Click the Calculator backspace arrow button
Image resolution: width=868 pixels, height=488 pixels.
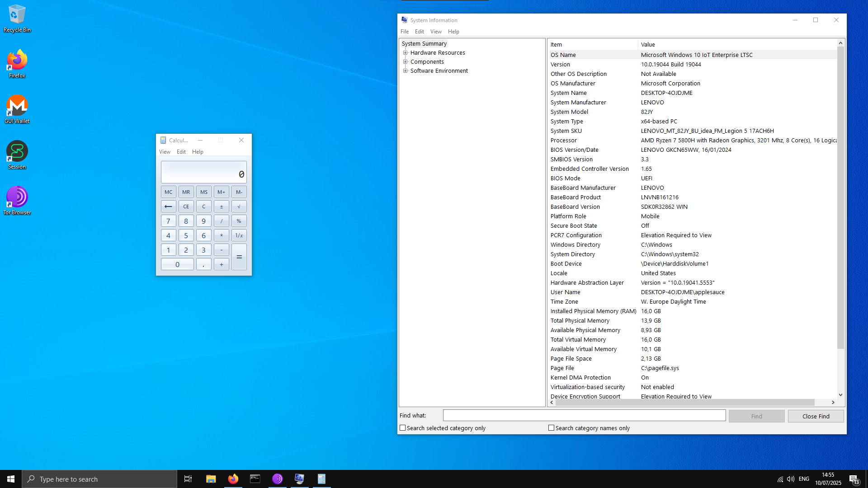(x=168, y=206)
